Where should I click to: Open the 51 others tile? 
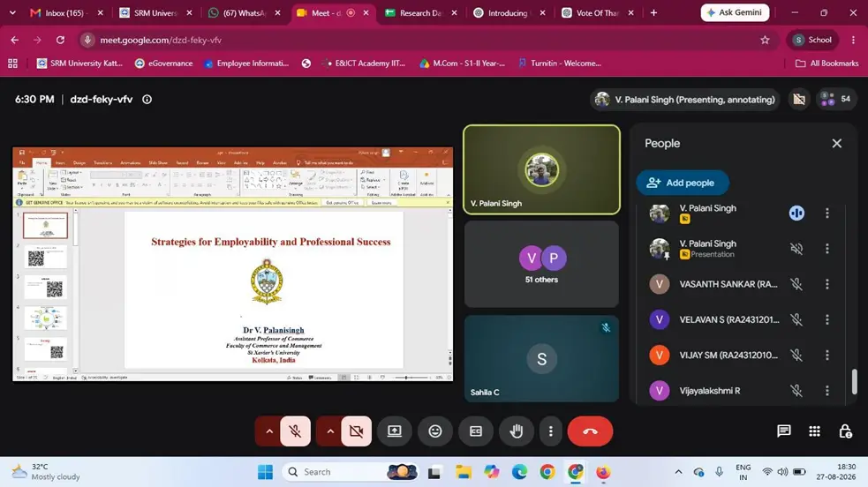(541, 264)
